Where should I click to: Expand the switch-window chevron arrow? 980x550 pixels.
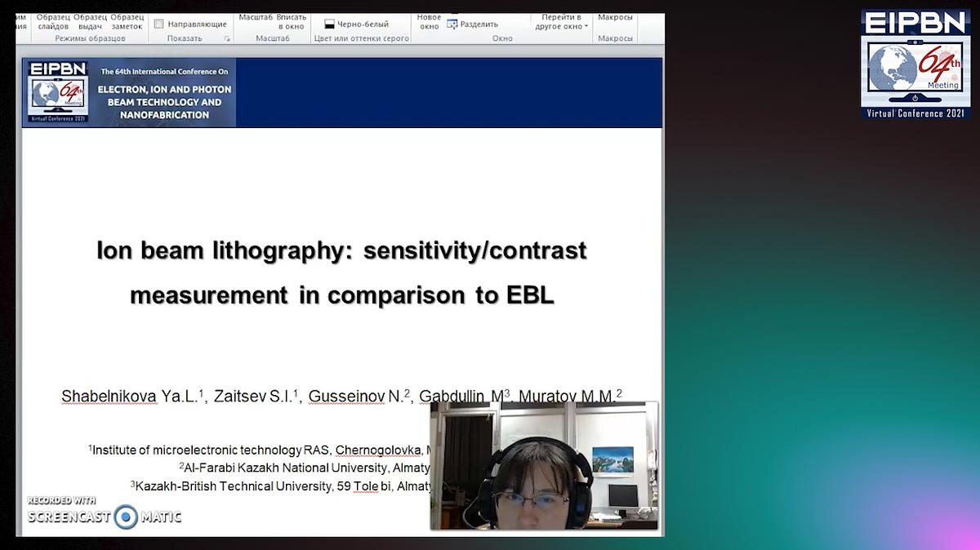point(587,26)
